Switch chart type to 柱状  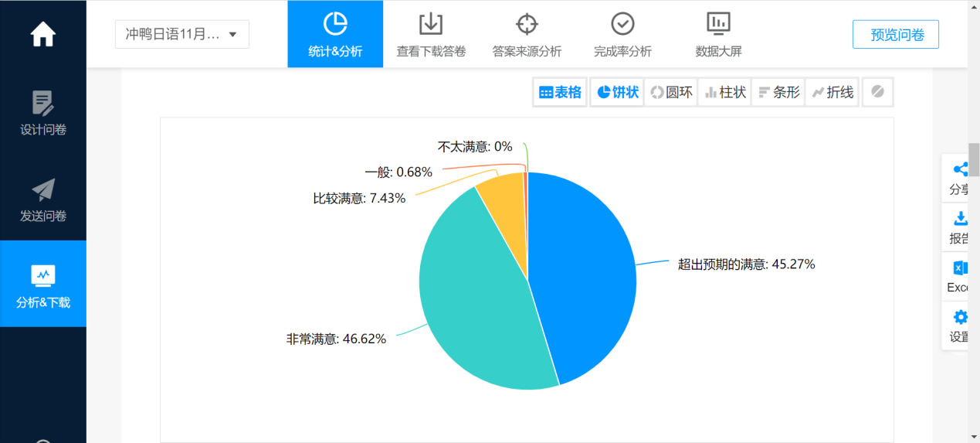tap(724, 92)
